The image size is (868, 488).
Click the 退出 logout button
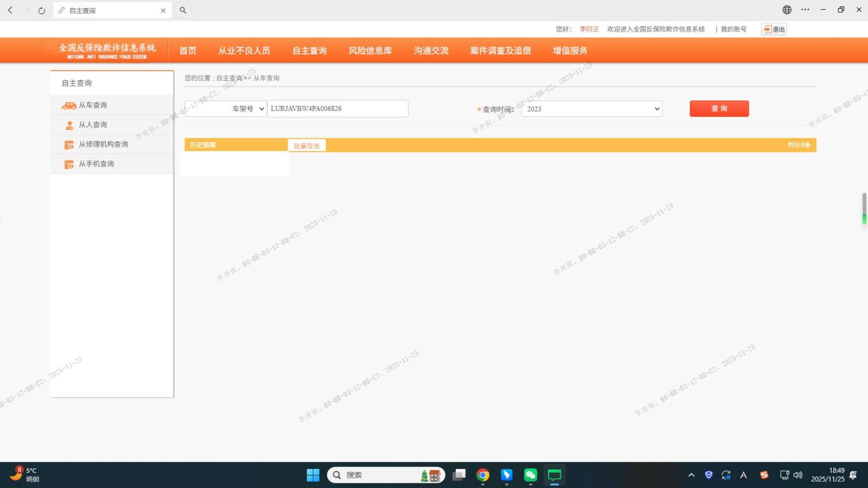pyautogui.click(x=774, y=30)
